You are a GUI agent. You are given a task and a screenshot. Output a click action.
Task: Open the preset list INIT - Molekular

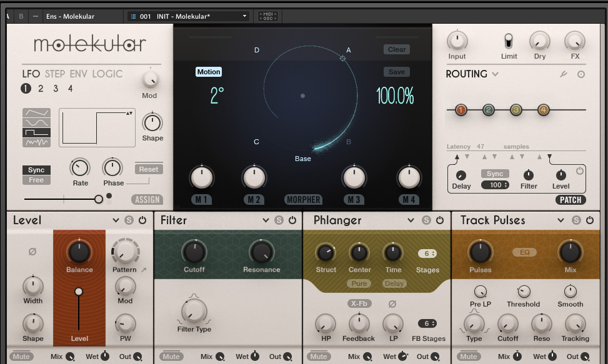point(187,16)
